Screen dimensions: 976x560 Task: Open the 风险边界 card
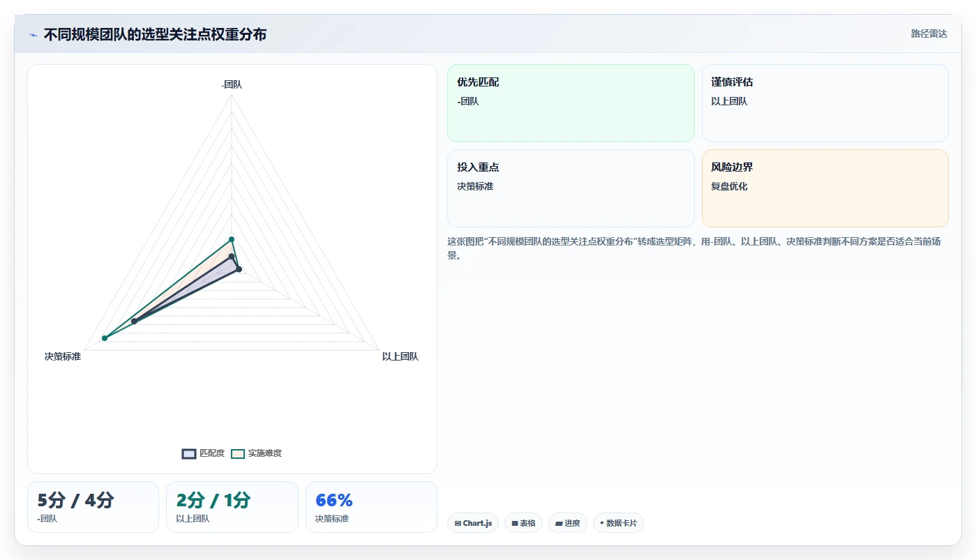(x=825, y=188)
